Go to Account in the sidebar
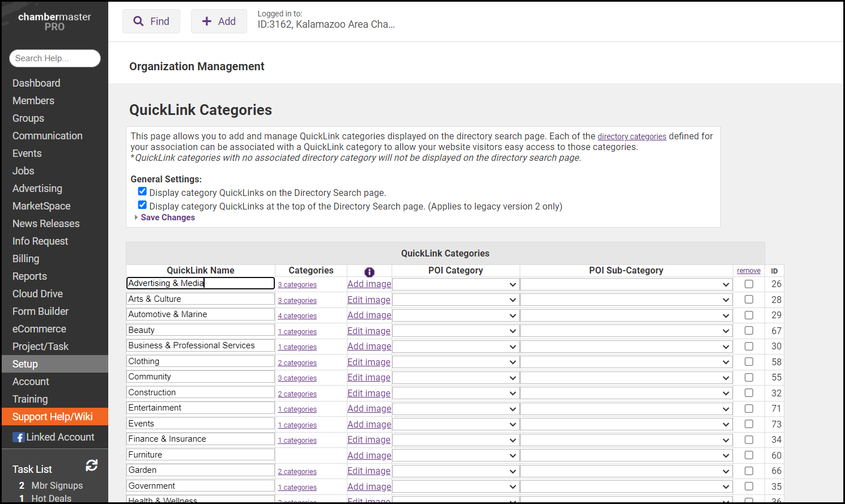Viewport: 845px width, 504px height. pos(31,382)
